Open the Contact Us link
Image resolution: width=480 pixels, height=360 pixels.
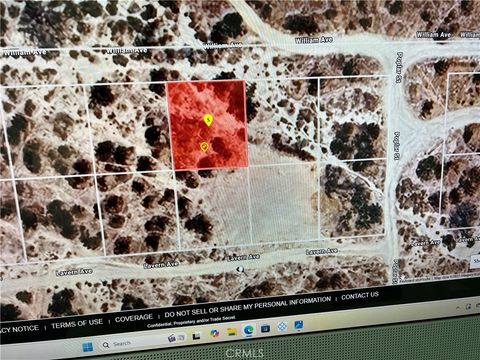point(360,295)
